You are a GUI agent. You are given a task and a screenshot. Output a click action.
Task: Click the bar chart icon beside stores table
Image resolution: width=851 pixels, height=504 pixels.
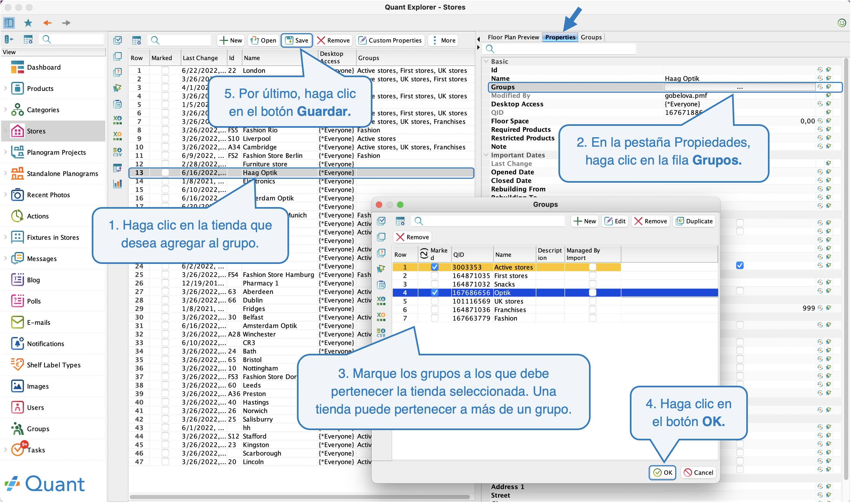coord(117,184)
